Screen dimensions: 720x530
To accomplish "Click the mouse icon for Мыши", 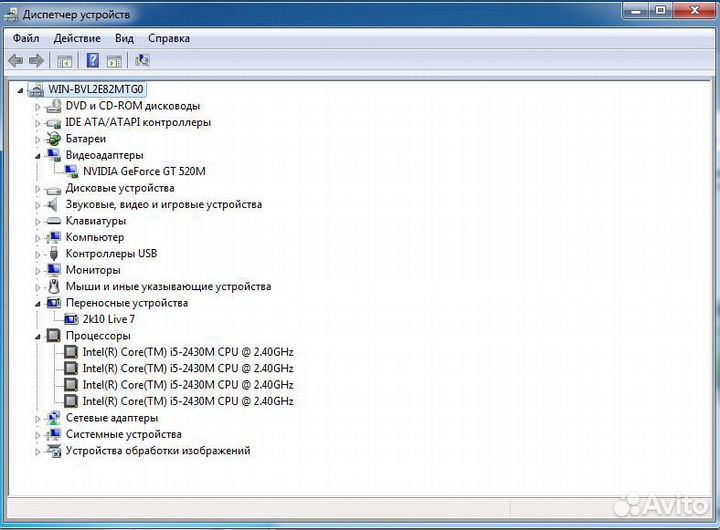I will point(54,287).
